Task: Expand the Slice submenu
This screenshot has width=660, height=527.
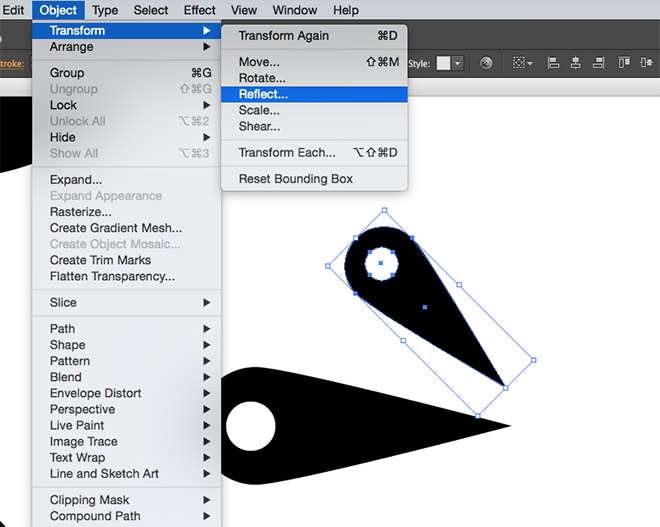Action: pyautogui.click(x=127, y=302)
